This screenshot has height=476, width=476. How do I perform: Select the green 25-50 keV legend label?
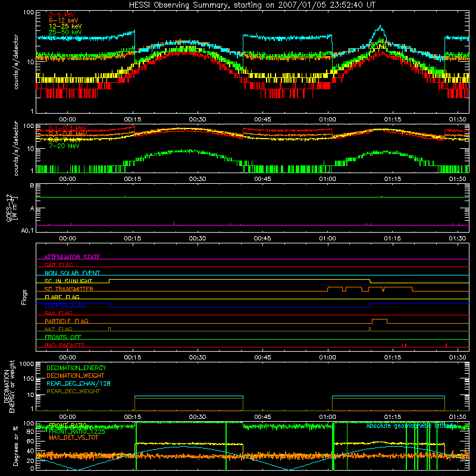click(65, 32)
